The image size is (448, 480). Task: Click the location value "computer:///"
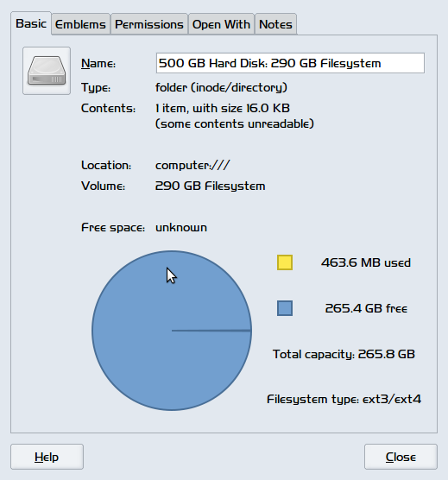pyautogui.click(x=192, y=165)
